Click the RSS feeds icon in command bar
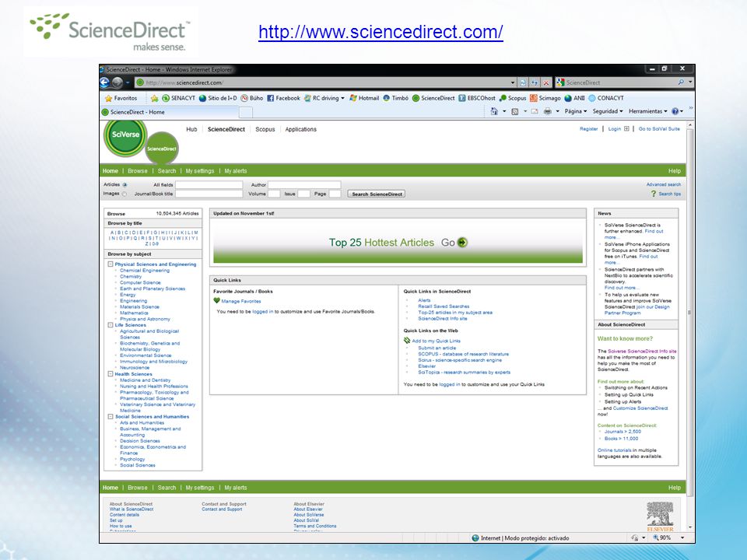The width and height of the screenshot is (747, 560). pos(514,111)
